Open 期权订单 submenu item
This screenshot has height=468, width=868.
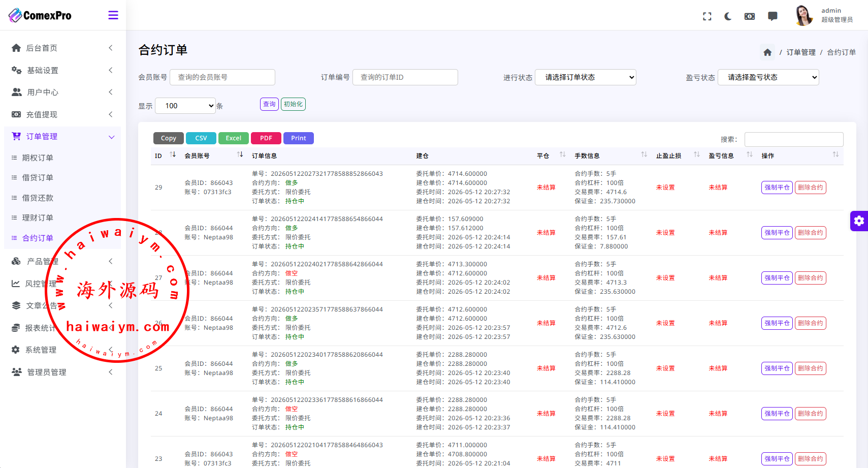[38, 158]
